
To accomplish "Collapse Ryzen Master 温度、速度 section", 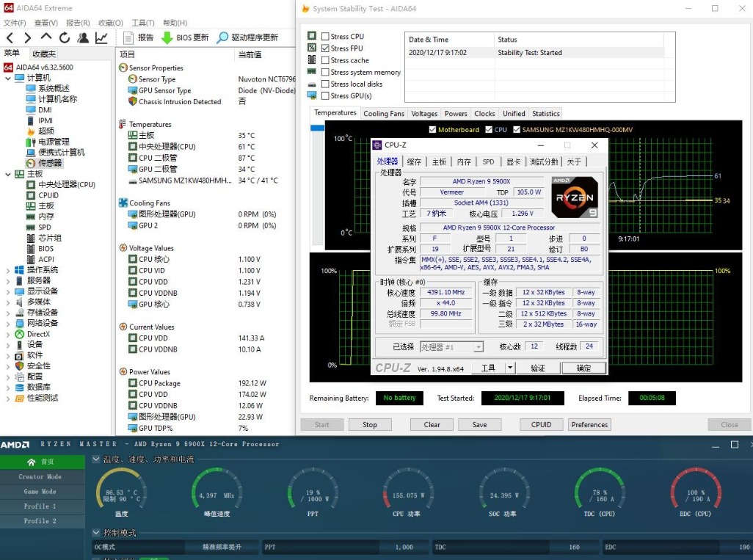I will (x=96, y=459).
